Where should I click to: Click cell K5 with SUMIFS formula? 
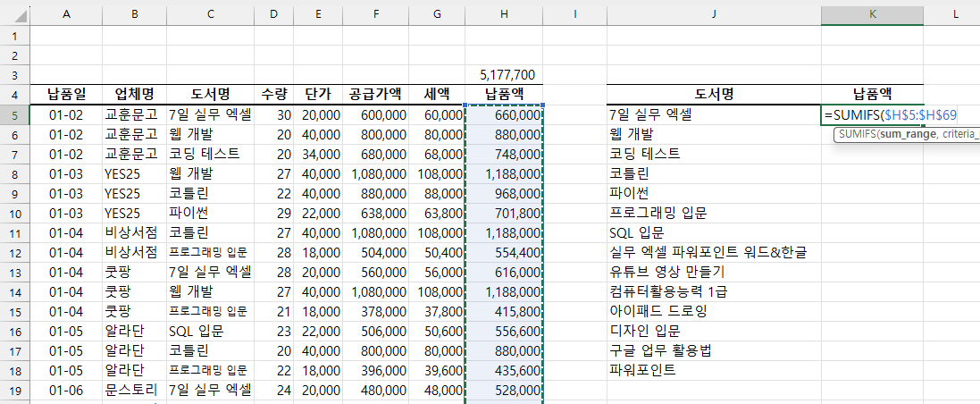[872, 114]
